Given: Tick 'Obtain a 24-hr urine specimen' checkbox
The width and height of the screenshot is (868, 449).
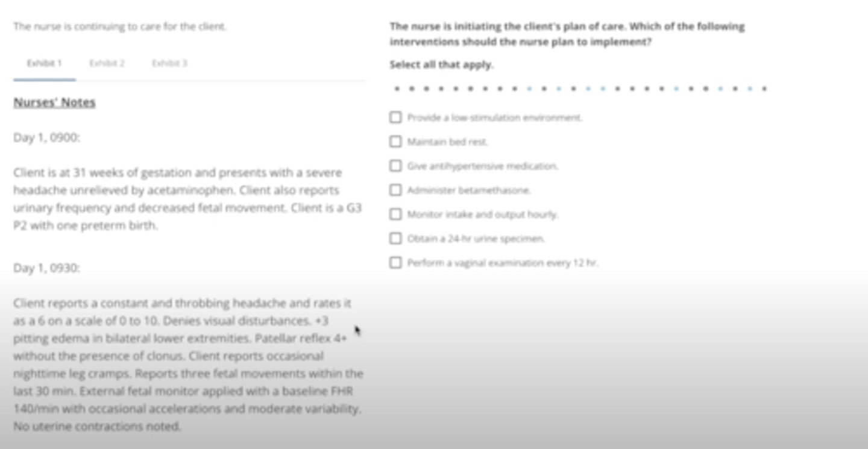Looking at the screenshot, I should coord(395,239).
